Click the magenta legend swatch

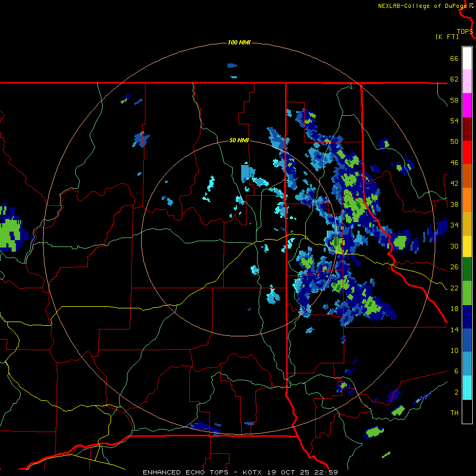[467, 105]
